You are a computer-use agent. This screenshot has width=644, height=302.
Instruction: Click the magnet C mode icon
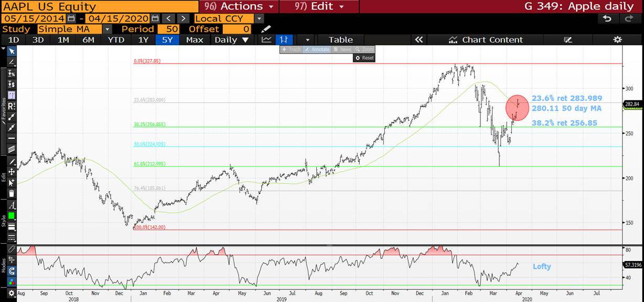[12, 270]
